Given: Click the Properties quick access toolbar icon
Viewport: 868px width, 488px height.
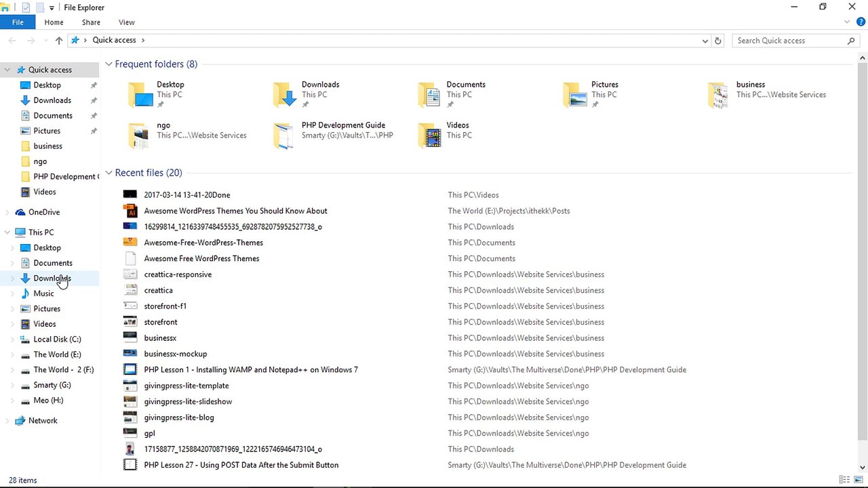Looking at the screenshot, I should coord(26,7).
